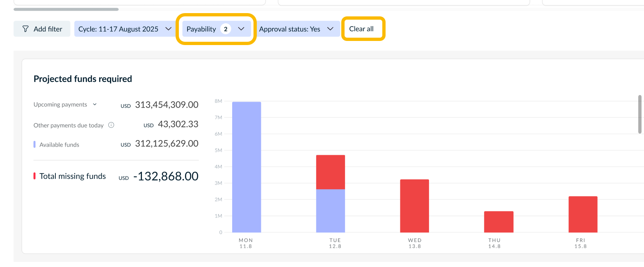Click the Add filter button
Image resolution: width=644 pixels, height=267 pixels.
point(42,29)
